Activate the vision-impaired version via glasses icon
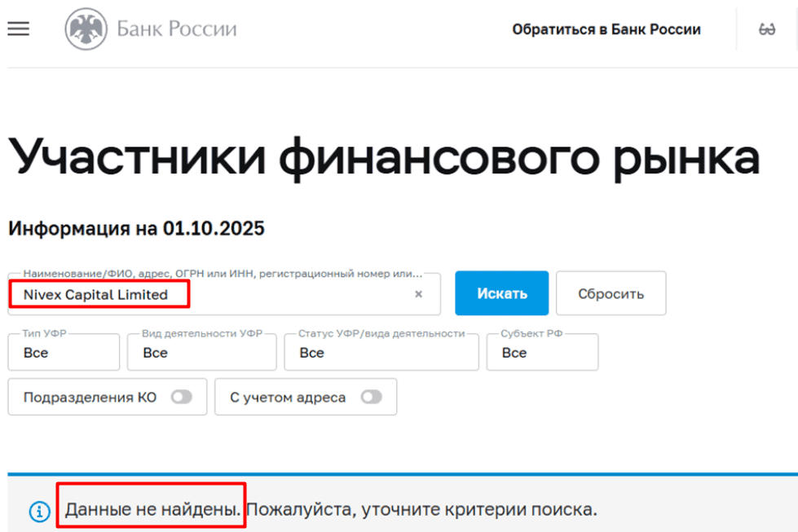 click(765, 29)
